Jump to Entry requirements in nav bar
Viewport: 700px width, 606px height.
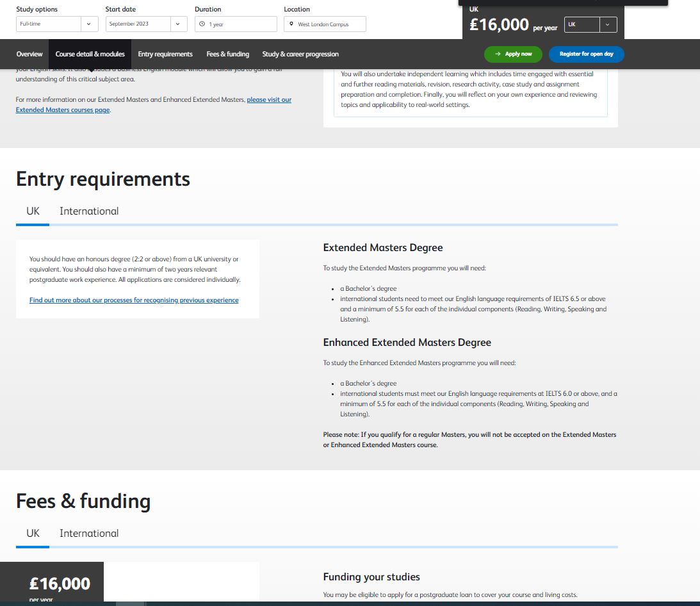[x=165, y=54]
